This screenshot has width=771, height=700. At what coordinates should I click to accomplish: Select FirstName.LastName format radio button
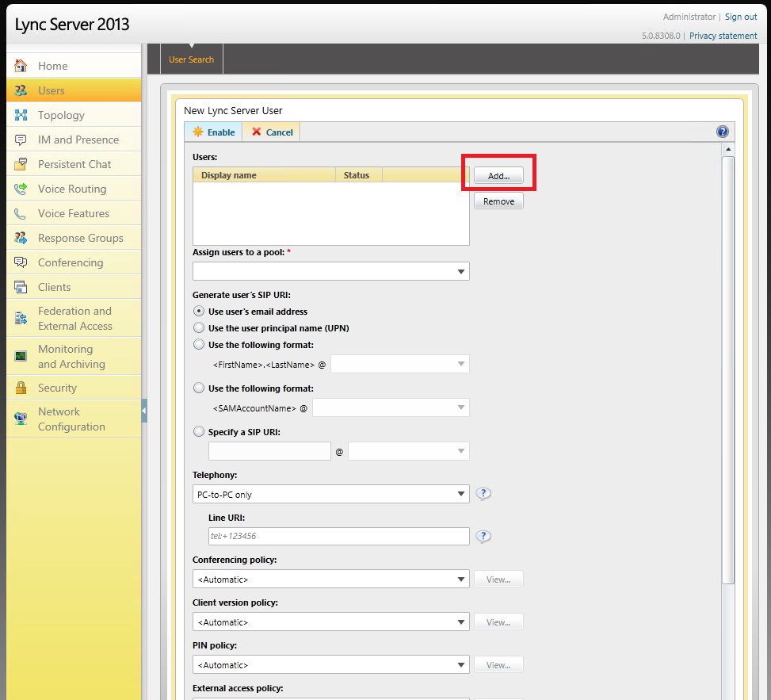(x=199, y=344)
